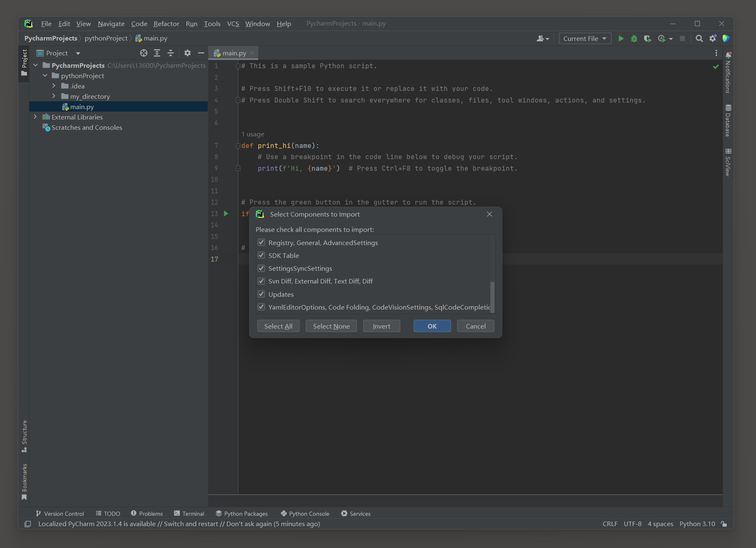This screenshot has width=756, height=548.
Task: Open the JetBrains Toolbox colorful icon
Action: (726, 38)
